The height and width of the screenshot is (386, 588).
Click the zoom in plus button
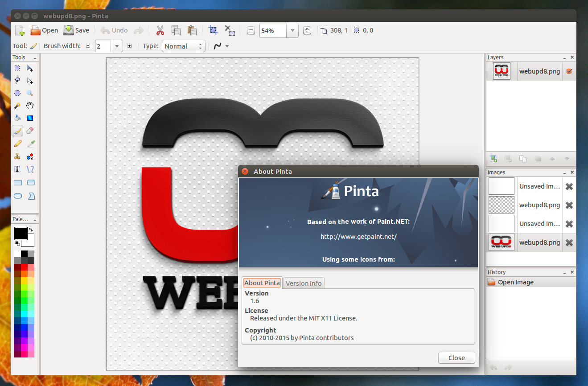click(x=307, y=30)
